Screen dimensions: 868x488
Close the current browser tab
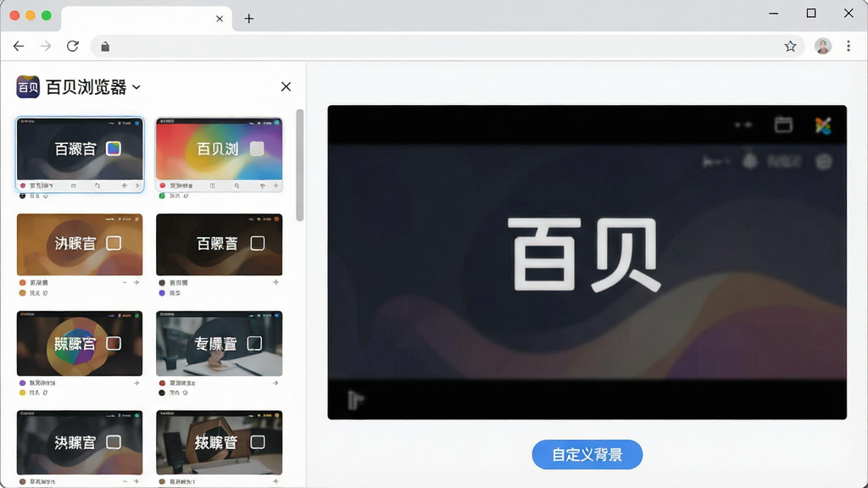pos(220,19)
